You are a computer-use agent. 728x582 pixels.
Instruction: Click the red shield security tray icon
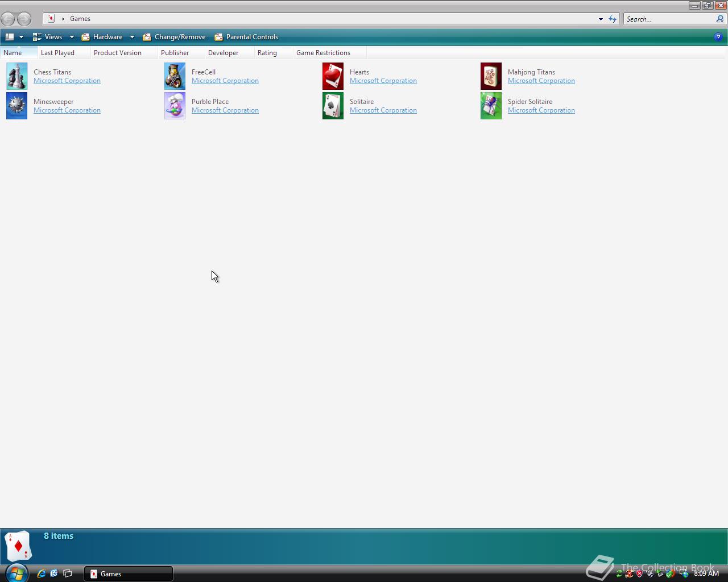coord(639,574)
